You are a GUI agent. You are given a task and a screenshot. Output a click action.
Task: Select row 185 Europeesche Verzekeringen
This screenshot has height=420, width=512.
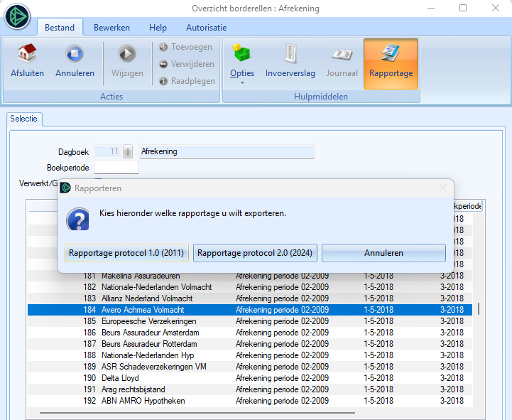[250, 321]
